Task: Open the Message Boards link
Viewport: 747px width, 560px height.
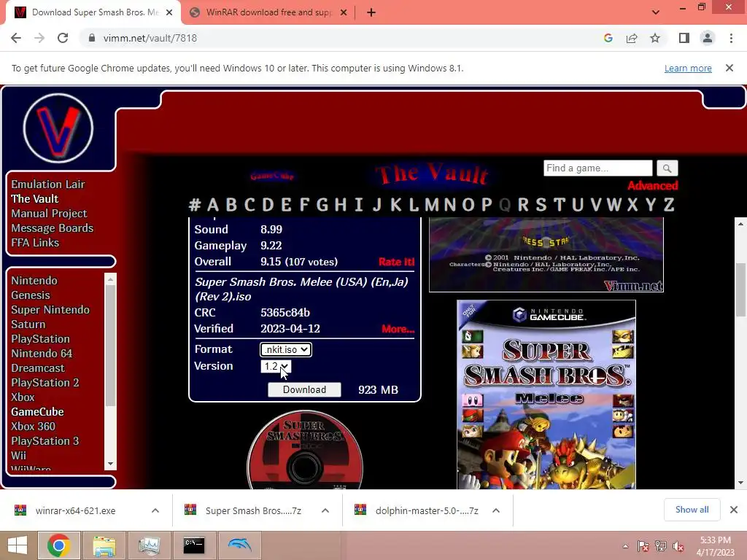Action: pos(53,228)
